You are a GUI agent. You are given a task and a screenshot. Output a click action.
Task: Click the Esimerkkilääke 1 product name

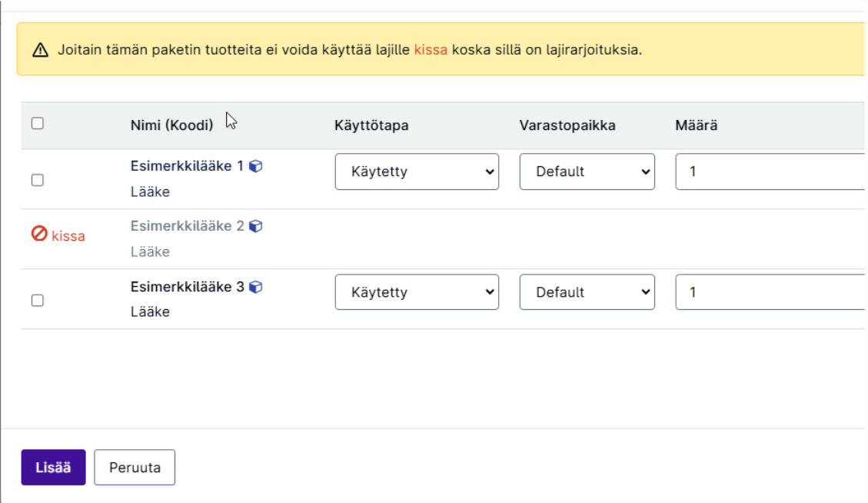click(x=187, y=166)
